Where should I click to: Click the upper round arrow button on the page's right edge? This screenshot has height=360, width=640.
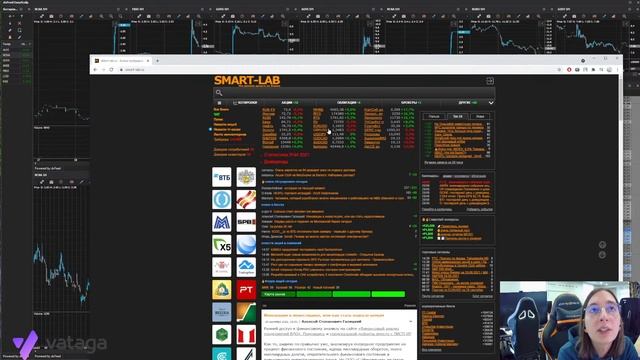[602, 245]
